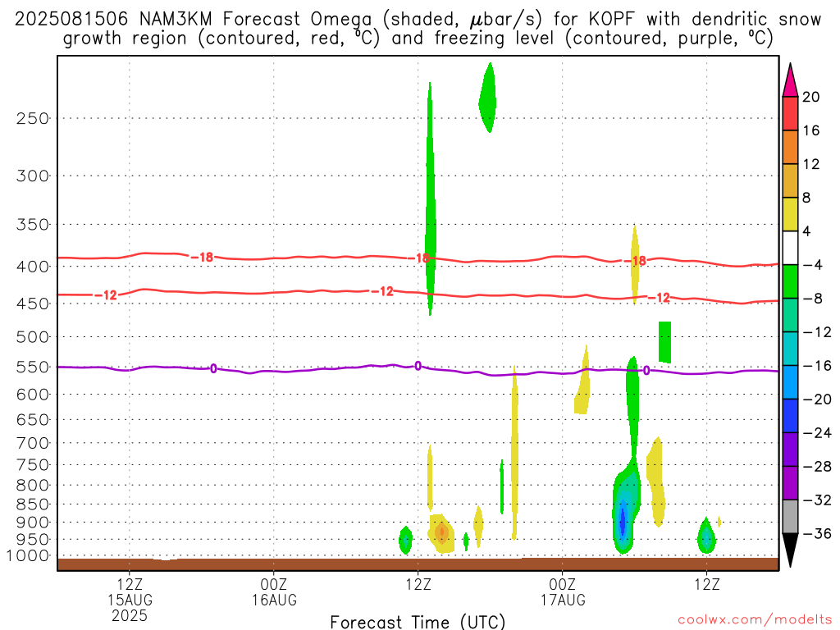Choose the violet -28 to -32 colorbar swatch
The height and width of the screenshot is (630, 840).
[790, 483]
